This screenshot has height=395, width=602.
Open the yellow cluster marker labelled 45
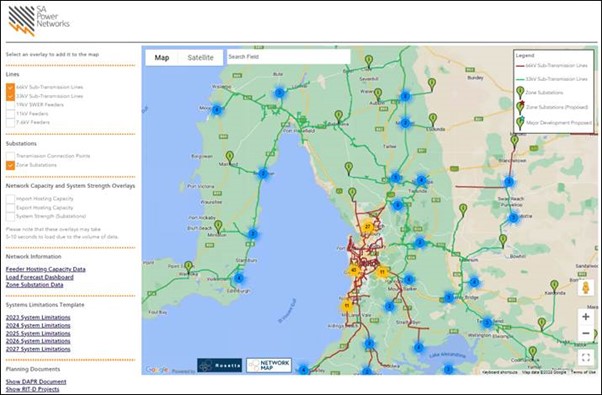[354, 270]
